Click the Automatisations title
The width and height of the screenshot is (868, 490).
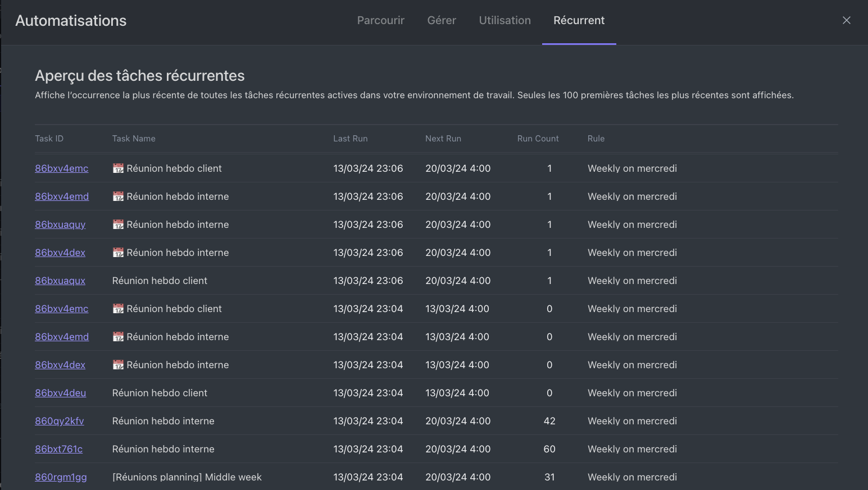point(71,21)
